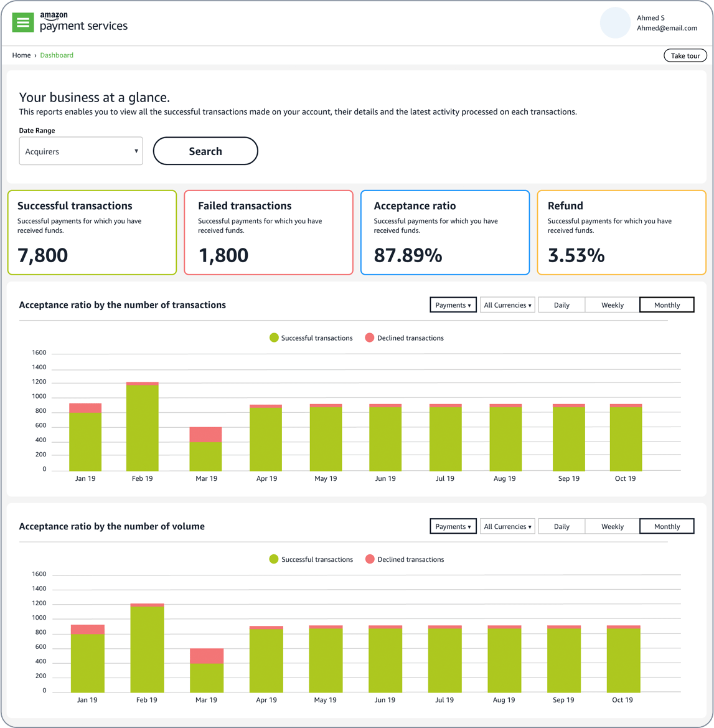Switch transactions chart to Daily

pyautogui.click(x=561, y=305)
